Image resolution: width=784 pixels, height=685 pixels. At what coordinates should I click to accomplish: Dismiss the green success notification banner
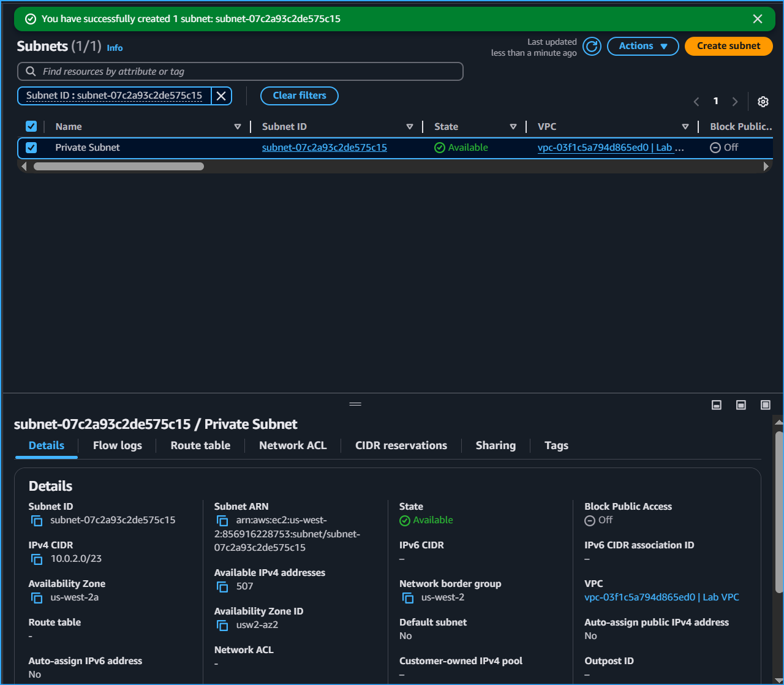758,19
